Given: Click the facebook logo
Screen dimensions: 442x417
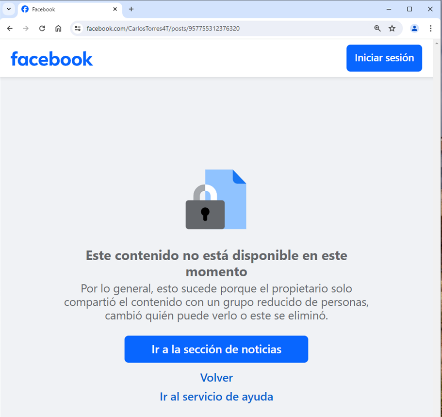Looking at the screenshot, I should point(52,59).
